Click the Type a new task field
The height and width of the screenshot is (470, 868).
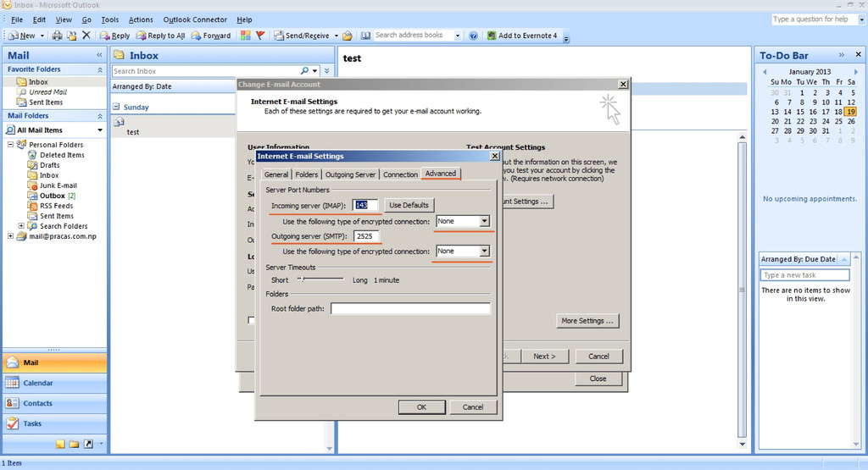(x=805, y=275)
